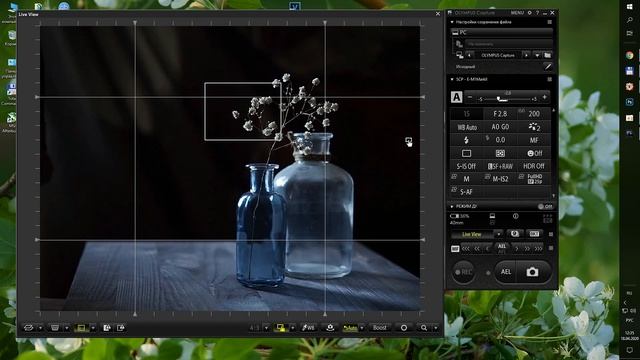Click WB eyedropper tool in Live View toolbar

(308, 328)
